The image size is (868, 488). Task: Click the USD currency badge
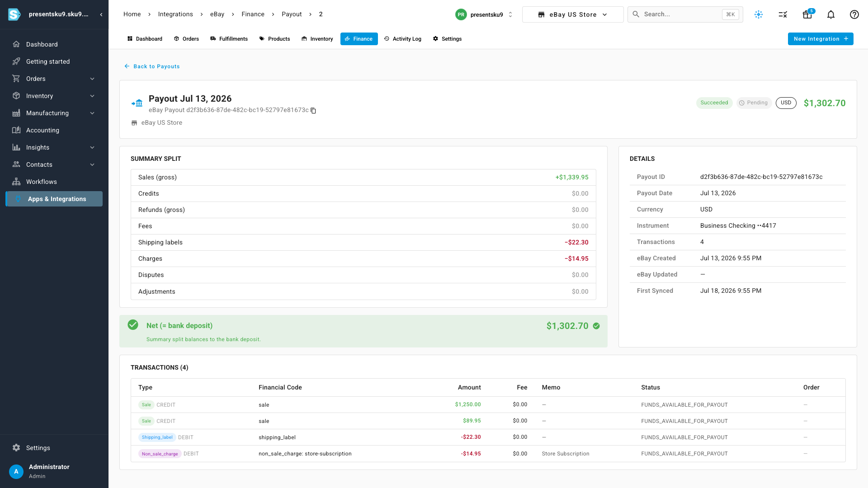[x=786, y=103]
